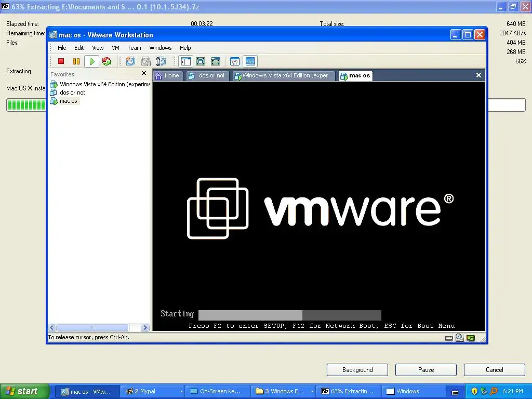The image size is (532, 399).
Task: Click the Console view icon
Action: tap(250, 61)
